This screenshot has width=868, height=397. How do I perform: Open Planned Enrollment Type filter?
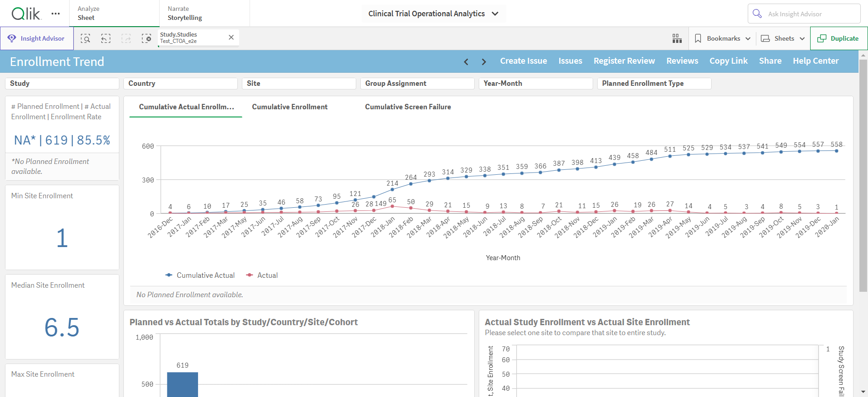[x=654, y=84]
